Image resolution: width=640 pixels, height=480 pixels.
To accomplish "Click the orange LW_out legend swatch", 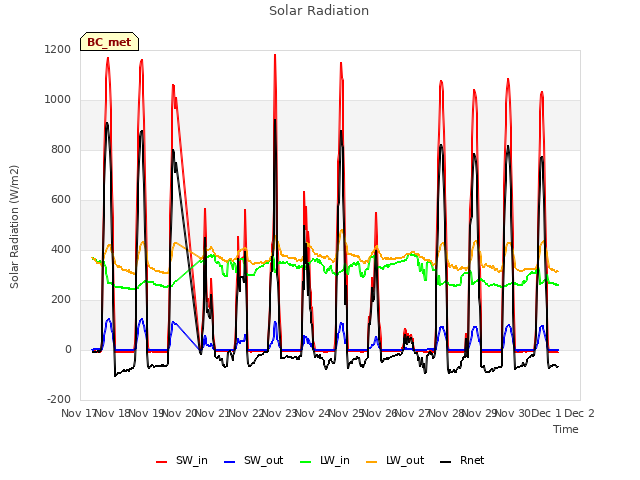I will click(x=372, y=462).
